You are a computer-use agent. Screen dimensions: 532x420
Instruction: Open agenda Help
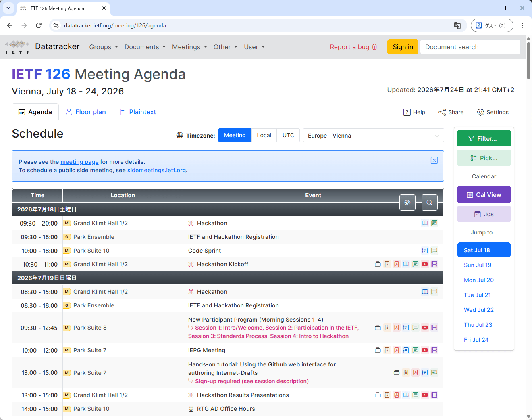[414, 112]
